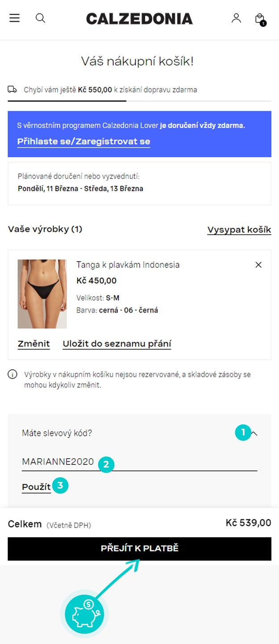This screenshot has width=279, height=644.
Task: Apply the code with Použít
Action: [x=36, y=487]
